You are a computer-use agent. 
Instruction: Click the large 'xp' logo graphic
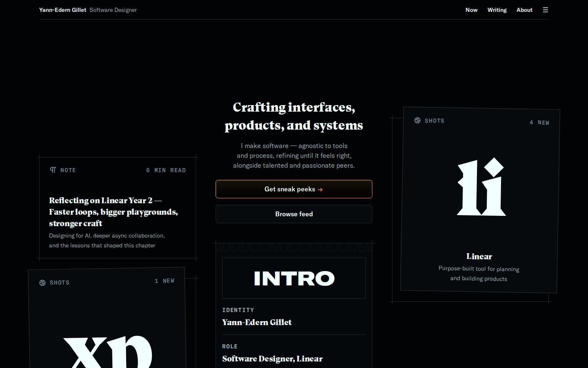[108, 352]
